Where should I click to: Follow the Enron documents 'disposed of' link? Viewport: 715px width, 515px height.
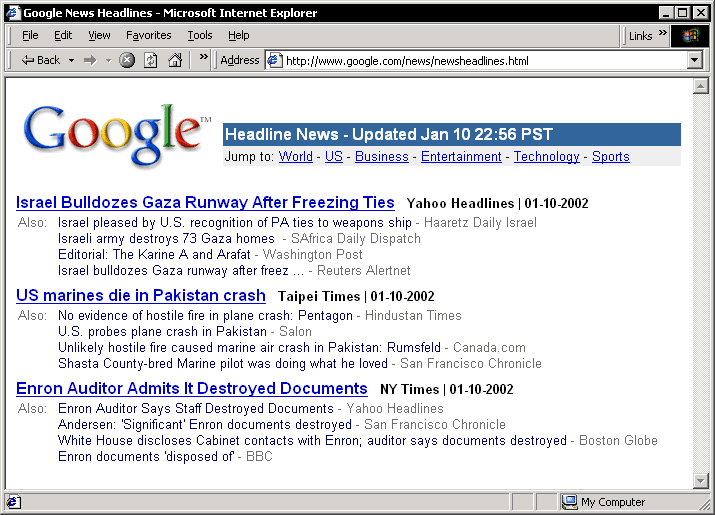click(x=146, y=457)
